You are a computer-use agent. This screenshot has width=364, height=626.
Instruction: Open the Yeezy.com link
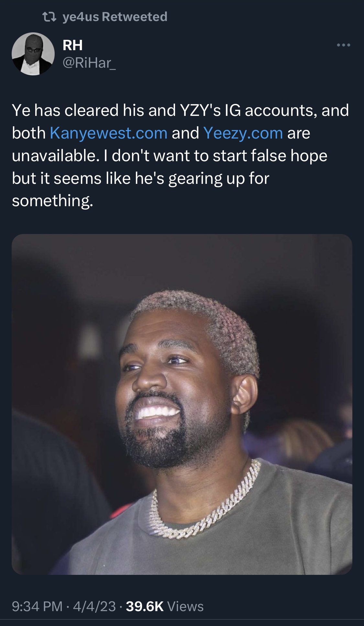coord(243,133)
